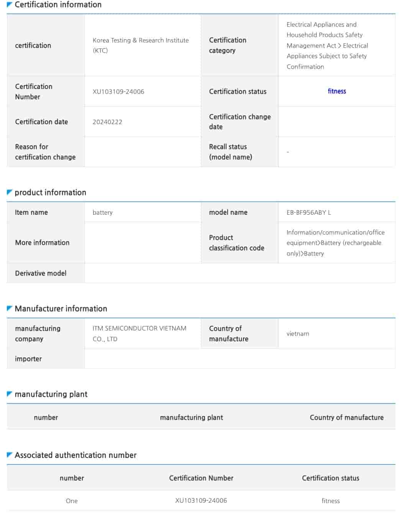Click the Certification Number header in associated table
The height and width of the screenshot is (517, 420).
[x=201, y=478]
